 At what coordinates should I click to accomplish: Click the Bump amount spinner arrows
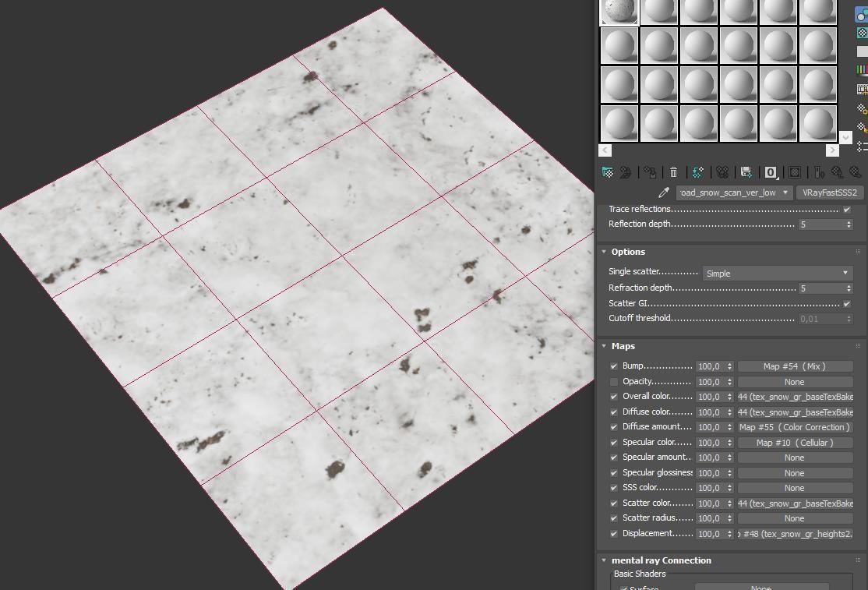[x=729, y=366]
